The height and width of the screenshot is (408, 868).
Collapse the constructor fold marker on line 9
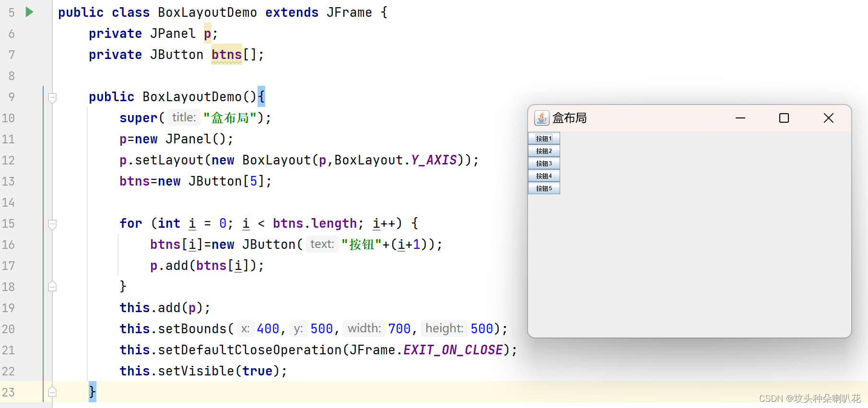tap(52, 97)
